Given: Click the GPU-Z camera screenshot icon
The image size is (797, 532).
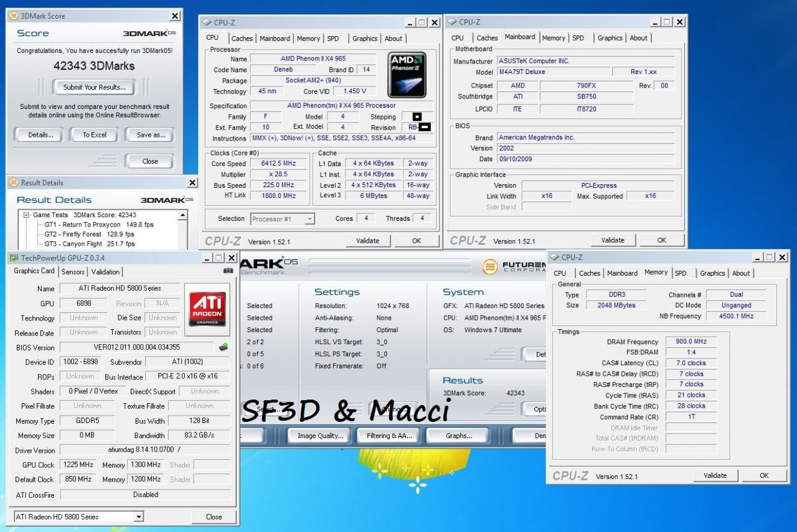Looking at the screenshot, I should tap(229, 271).
